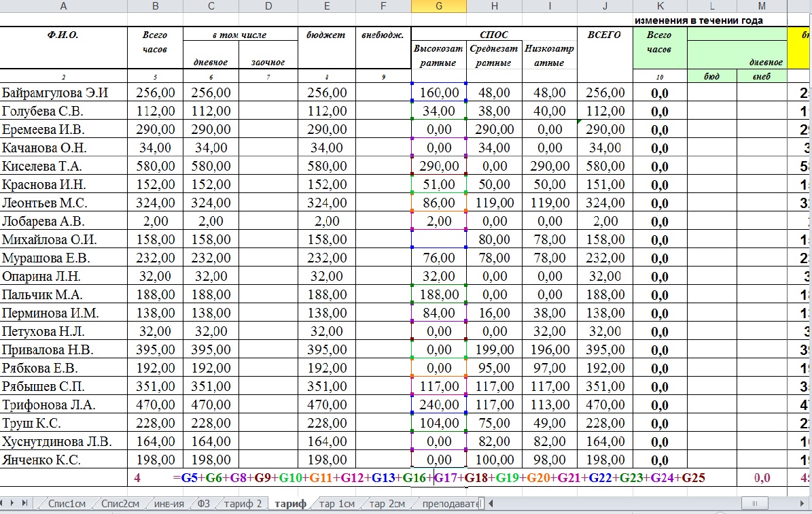
Task: Click the green внеб subheader cell
Action: coord(761,76)
